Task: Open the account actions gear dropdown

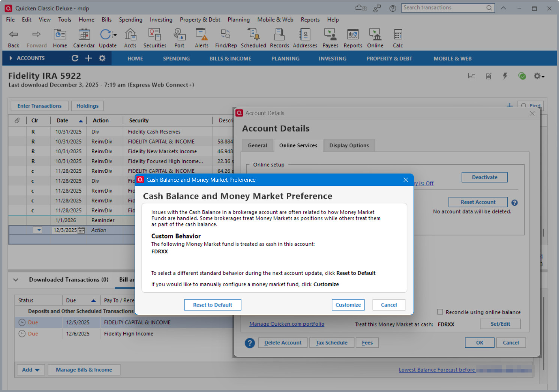Action: coord(539,76)
